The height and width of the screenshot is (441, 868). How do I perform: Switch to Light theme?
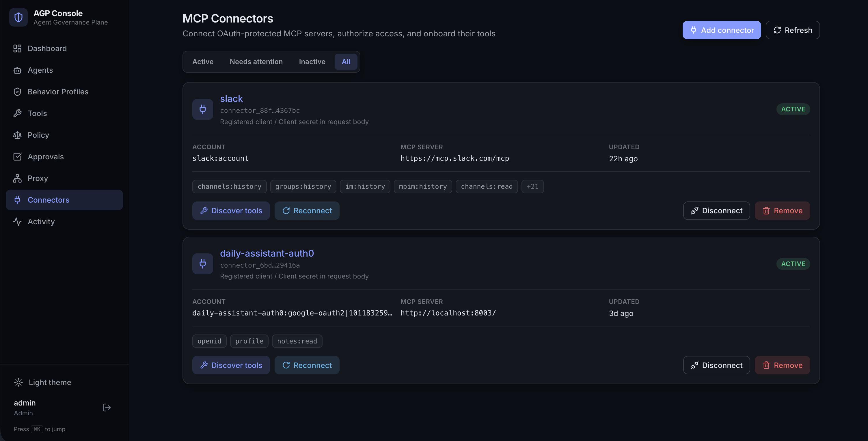[42, 382]
